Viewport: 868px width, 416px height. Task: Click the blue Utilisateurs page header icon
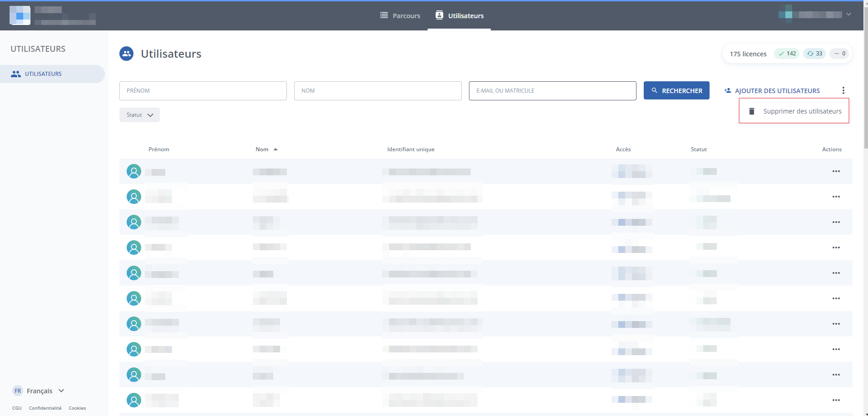126,54
